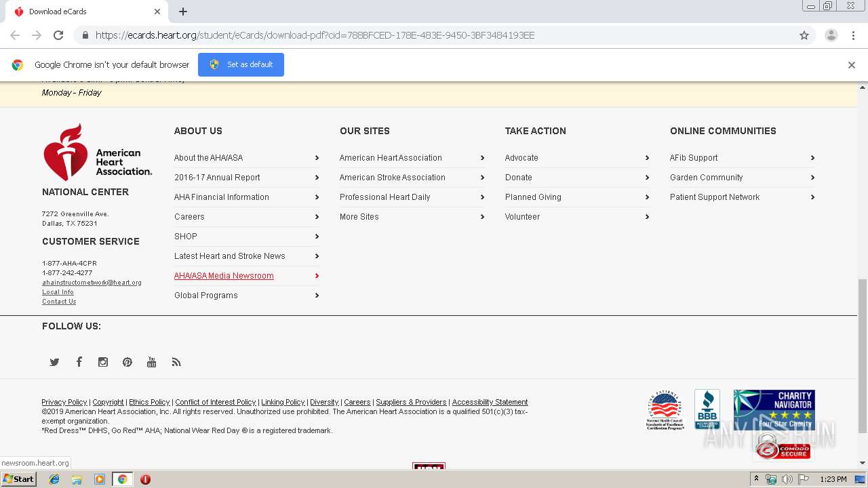Click chevron next to AFib Support
This screenshot has height=488, width=868.
[812, 158]
